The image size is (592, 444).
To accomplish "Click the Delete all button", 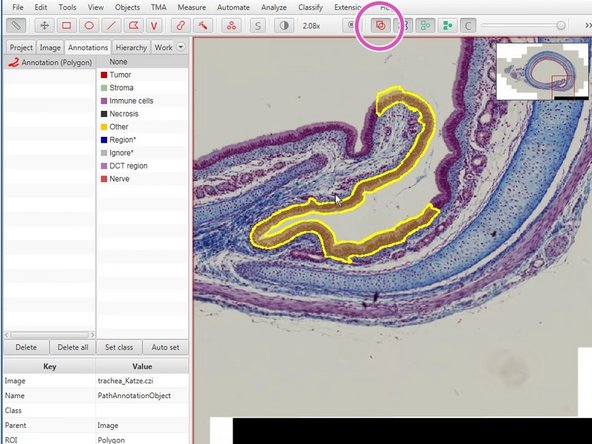I will (x=73, y=347).
